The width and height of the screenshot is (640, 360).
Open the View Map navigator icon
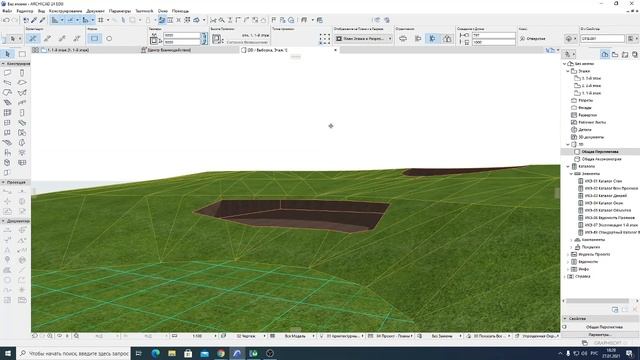tap(615, 54)
